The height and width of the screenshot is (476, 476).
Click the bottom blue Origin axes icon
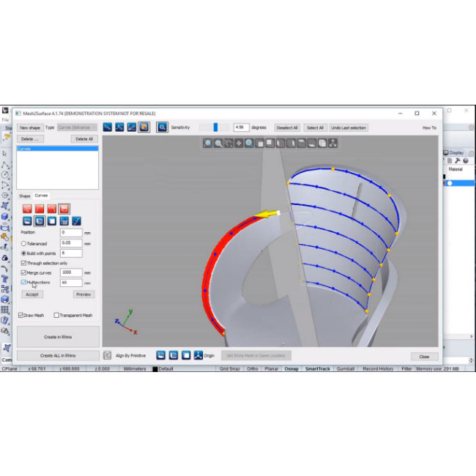pos(198,355)
